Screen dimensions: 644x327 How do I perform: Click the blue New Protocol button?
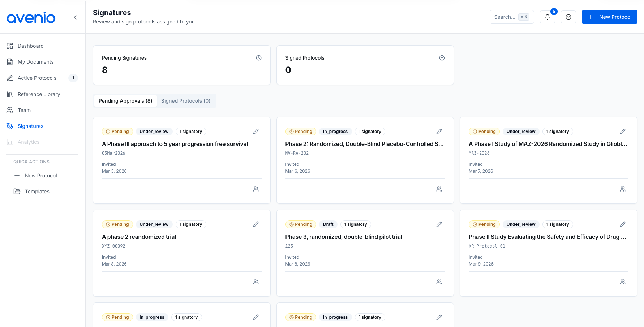coord(609,17)
